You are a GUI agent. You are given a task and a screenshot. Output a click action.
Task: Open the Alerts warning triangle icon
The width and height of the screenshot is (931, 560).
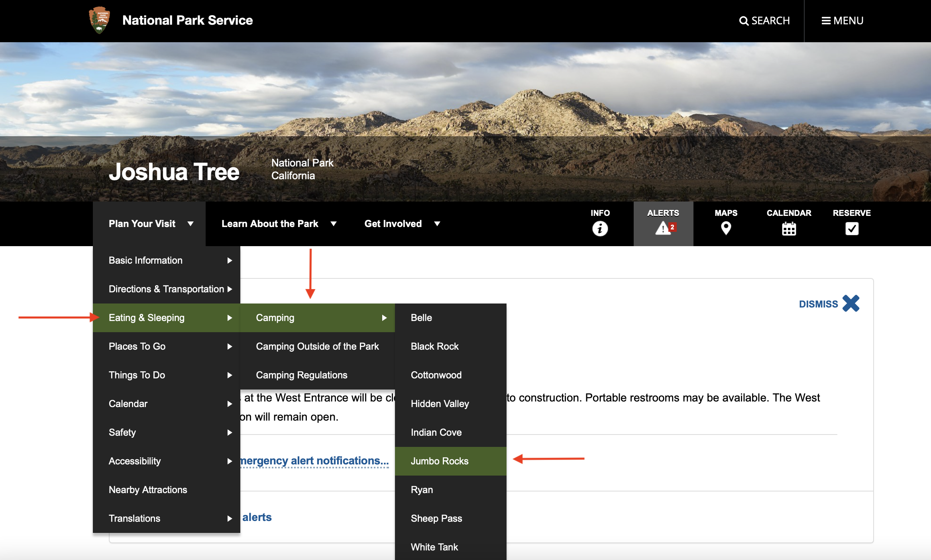click(663, 228)
